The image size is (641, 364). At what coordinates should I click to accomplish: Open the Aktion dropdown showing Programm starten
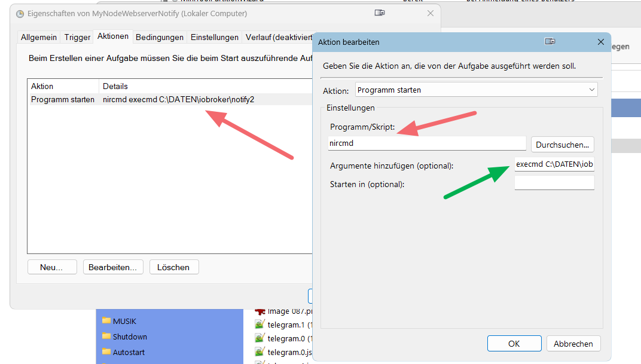[x=476, y=90]
